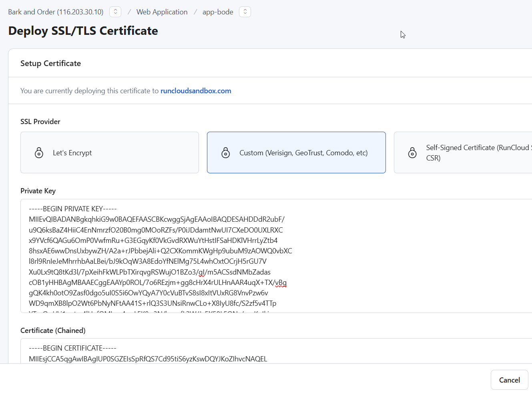Image resolution: width=532 pixels, height=393 pixels.
Task: Click the Setup Certificate section heading
Action: coord(50,63)
